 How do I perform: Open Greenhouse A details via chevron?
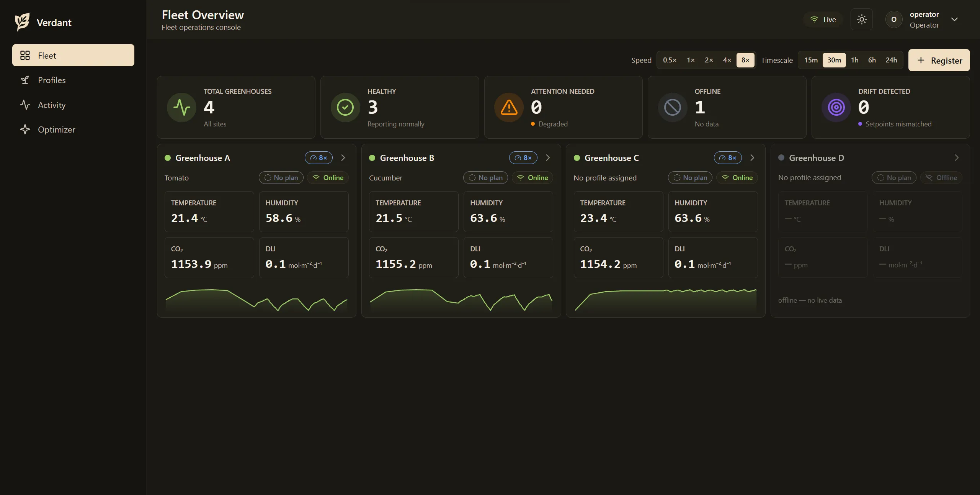pyautogui.click(x=343, y=158)
